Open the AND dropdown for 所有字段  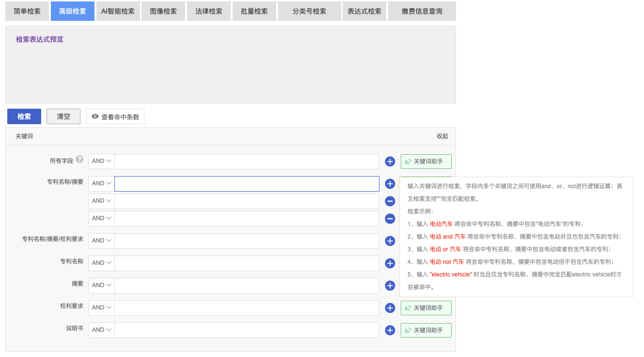click(102, 162)
